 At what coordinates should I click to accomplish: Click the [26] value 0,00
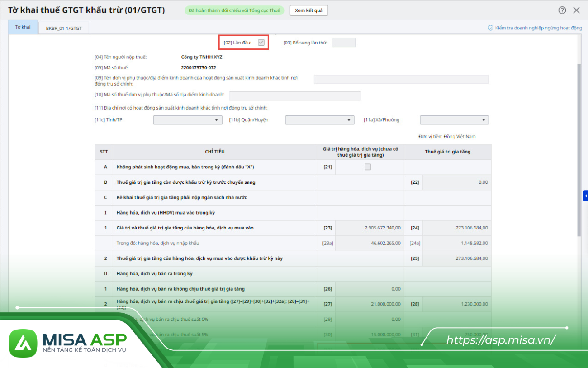[x=396, y=289]
